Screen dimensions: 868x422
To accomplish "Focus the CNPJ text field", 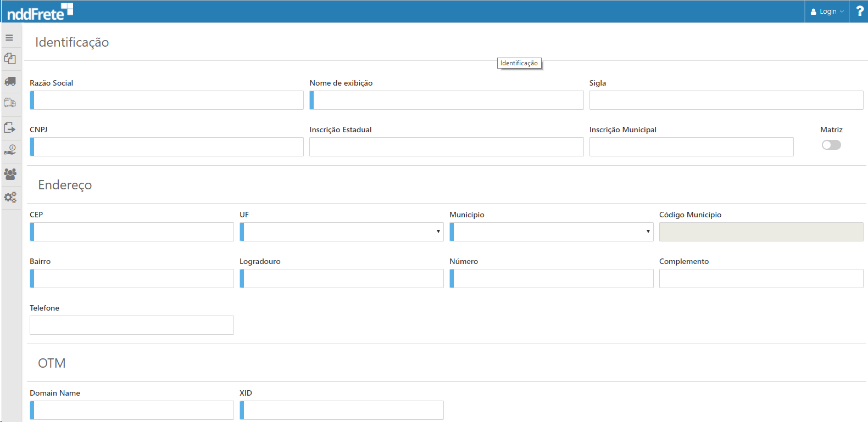I will (168, 147).
